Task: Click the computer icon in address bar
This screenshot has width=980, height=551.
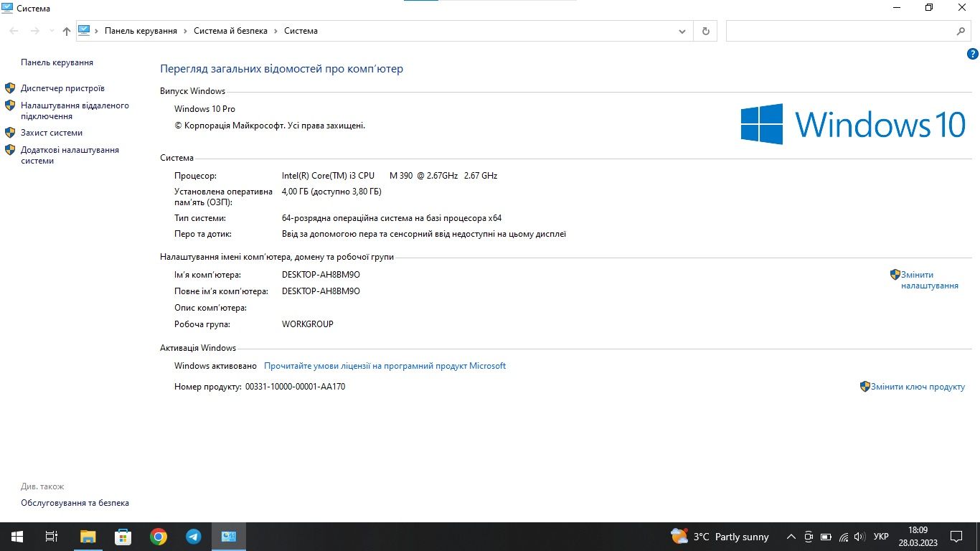Action: point(84,31)
